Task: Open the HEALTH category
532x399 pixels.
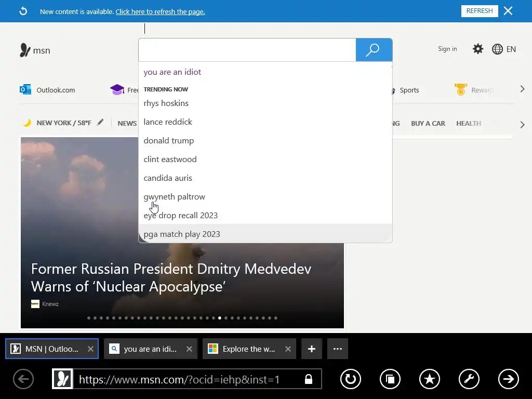Action: click(469, 124)
